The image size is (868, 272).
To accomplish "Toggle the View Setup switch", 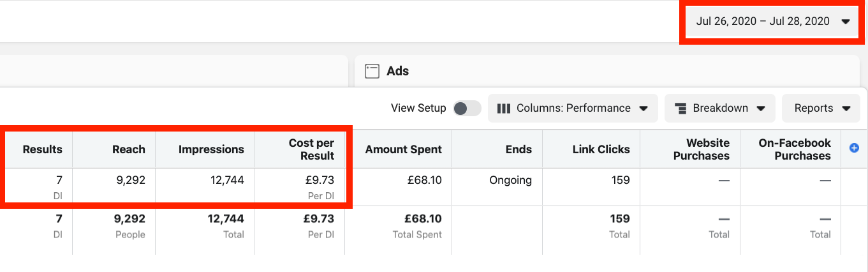I will [x=467, y=109].
